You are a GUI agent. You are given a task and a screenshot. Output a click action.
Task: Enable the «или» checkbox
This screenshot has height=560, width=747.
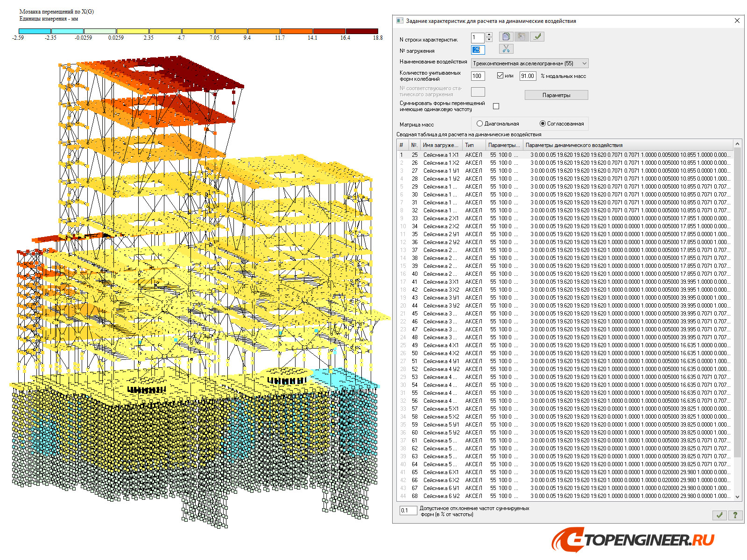tap(500, 75)
